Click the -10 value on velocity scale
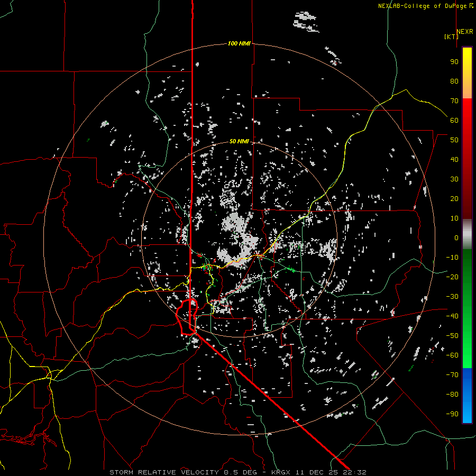The width and height of the screenshot is (476, 476). 452,258
